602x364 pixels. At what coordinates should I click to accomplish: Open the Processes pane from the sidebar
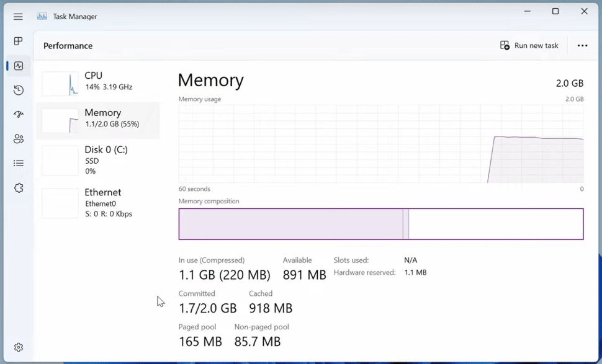click(x=18, y=41)
